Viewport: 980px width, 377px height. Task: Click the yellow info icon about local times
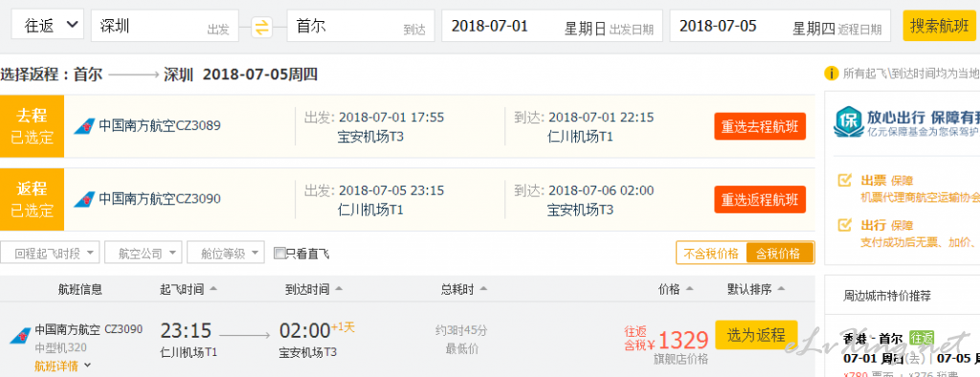[832, 74]
